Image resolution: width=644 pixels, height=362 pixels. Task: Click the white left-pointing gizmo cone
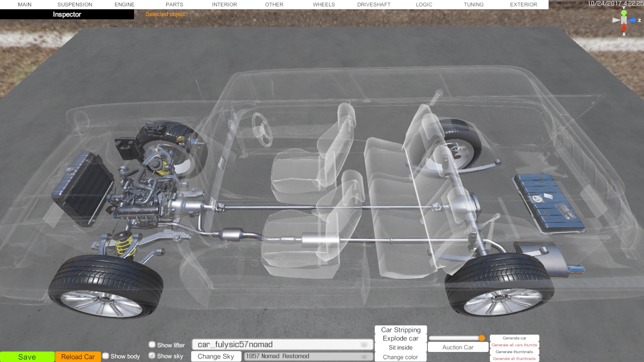click(616, 20)
